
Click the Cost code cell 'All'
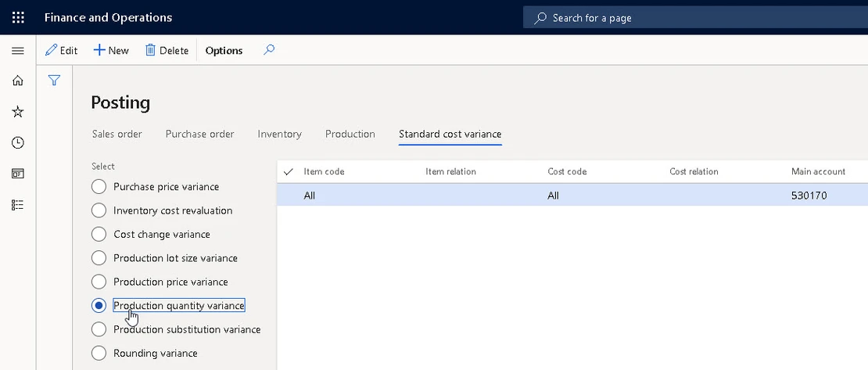pos(553,196)
